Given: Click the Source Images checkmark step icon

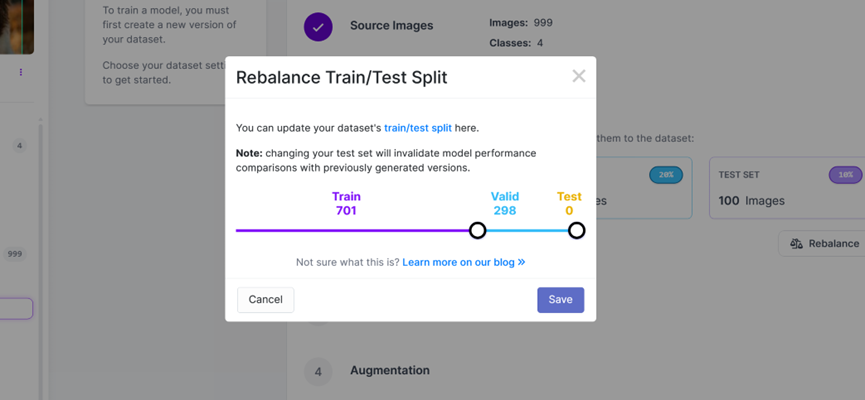Looking at the screenshot, I should point(318,27).
